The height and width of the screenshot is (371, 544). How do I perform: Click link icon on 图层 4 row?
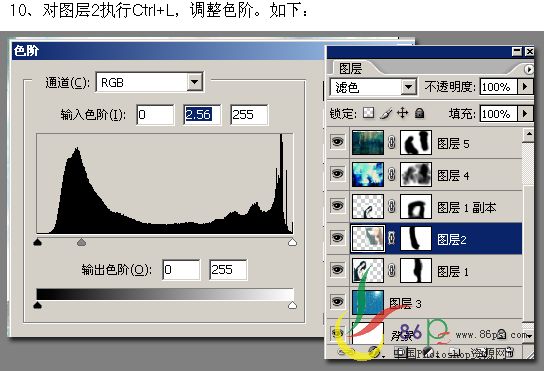tap(392, 174)
